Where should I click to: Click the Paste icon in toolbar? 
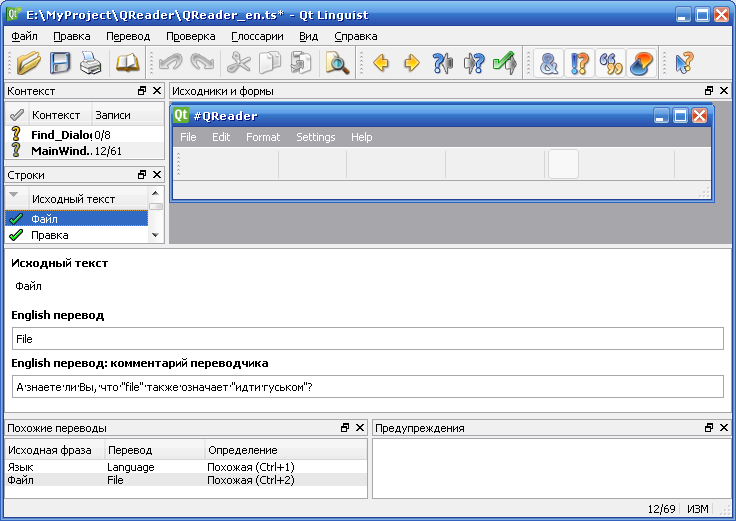pyautogui.click(x=300, y=63)
